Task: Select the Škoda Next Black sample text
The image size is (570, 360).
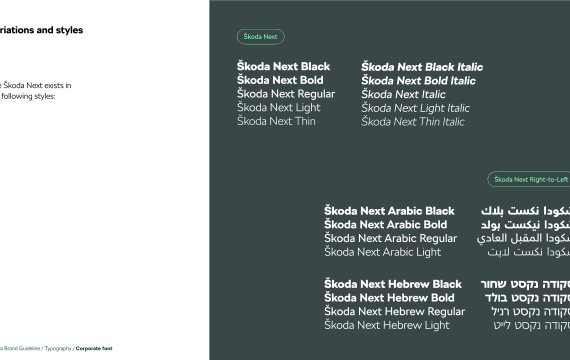Action: (284, 67)
